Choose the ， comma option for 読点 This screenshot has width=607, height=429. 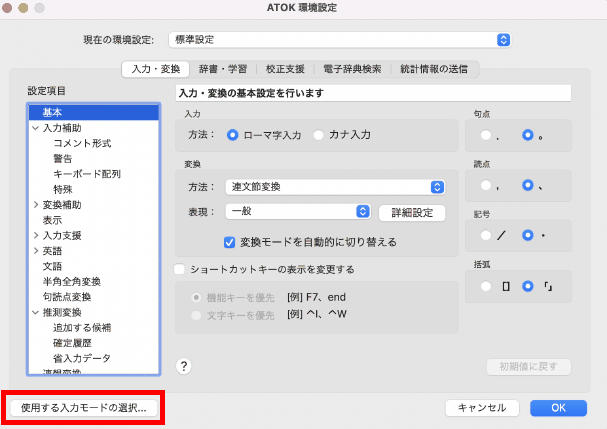[x=486, y=185]
